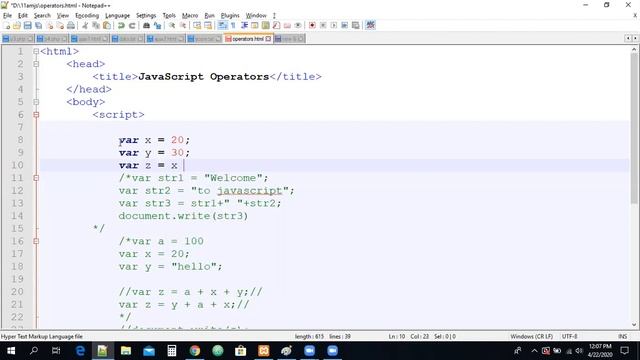The width and height of the screenshot is (640, 360).
Task: Select the operators.html tab
Action: point(247,39)
